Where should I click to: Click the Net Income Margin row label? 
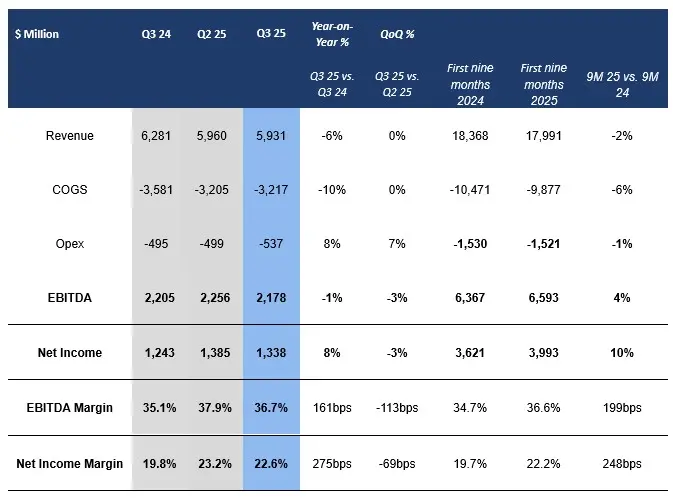pos(70,463)
